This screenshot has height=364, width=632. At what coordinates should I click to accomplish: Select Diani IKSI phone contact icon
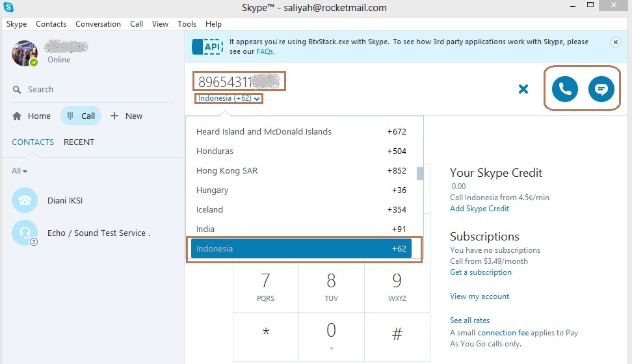click(x=25, y=200)
